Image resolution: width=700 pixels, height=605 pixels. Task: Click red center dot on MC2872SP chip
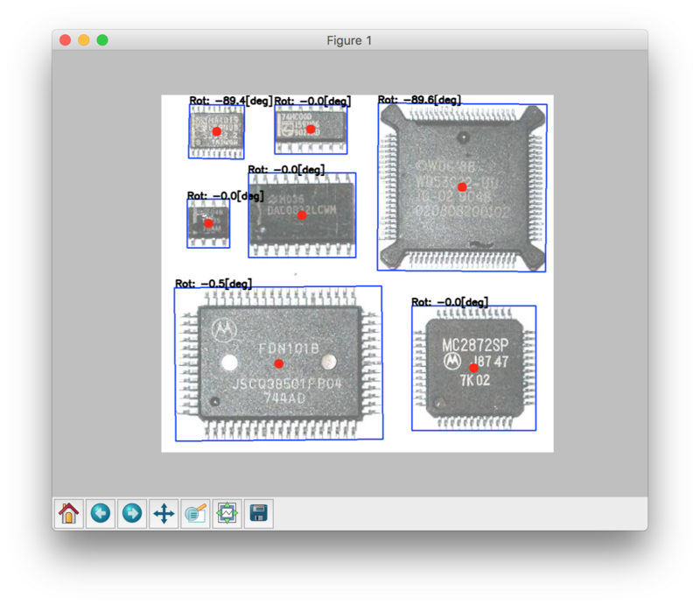point(473,368)
